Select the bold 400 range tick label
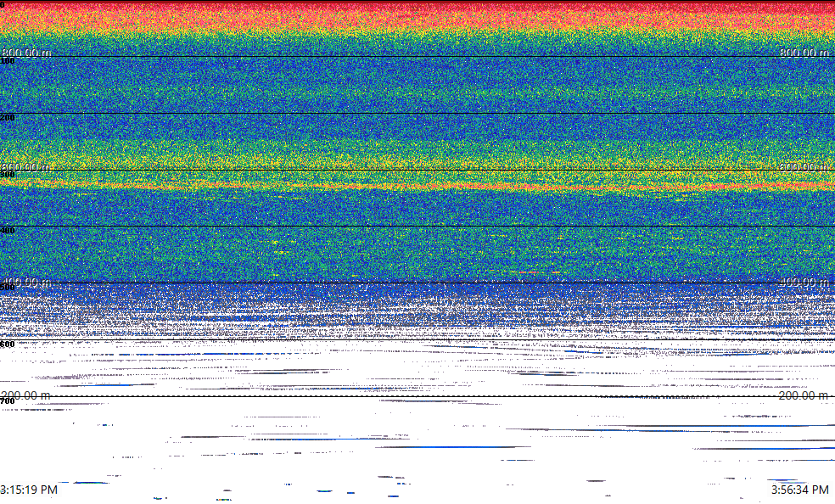835x504 pixels. pos(8,231)
